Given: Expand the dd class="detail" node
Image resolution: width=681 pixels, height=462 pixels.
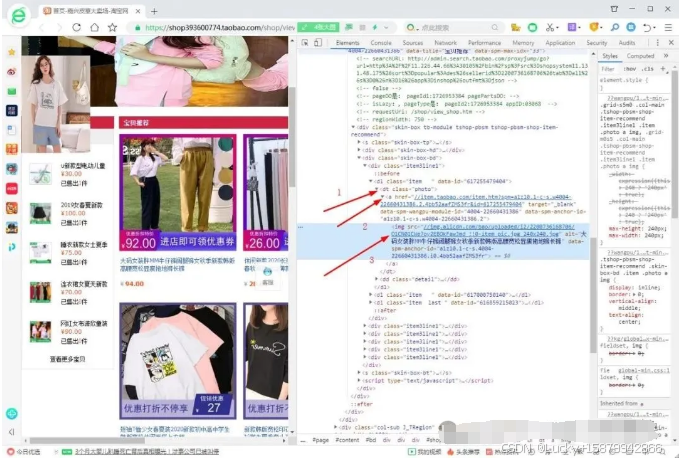Looking at the screenshot, I should coord(376,279).
